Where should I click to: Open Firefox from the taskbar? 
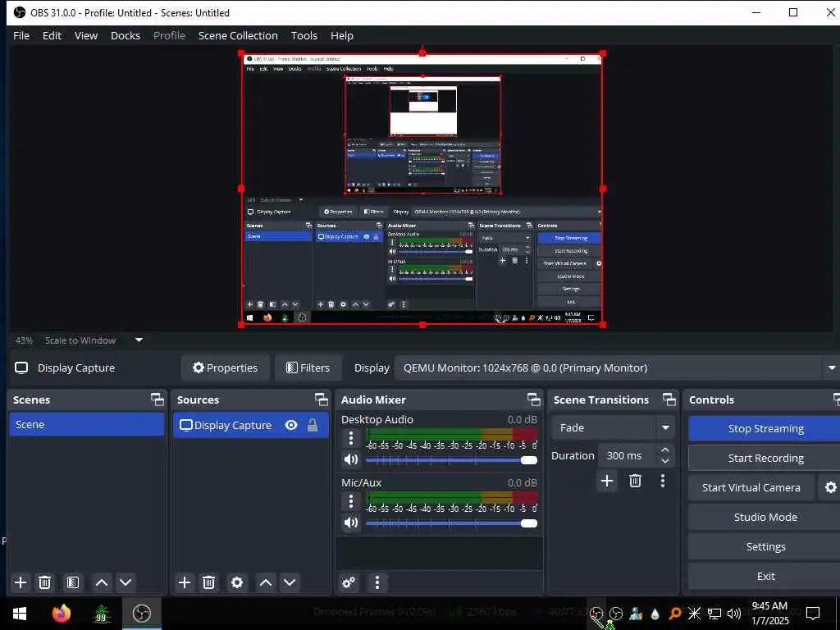pyautogui.click(x=62, y=614)
